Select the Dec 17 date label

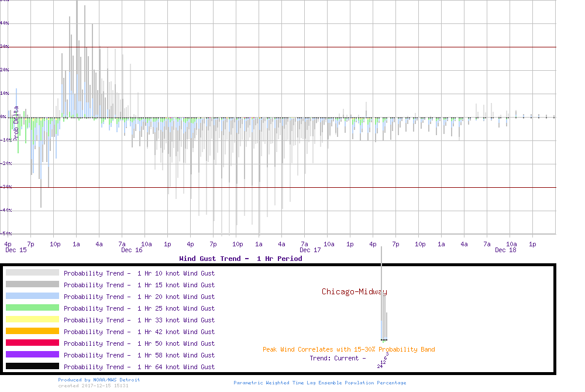(x=310, y=250)
